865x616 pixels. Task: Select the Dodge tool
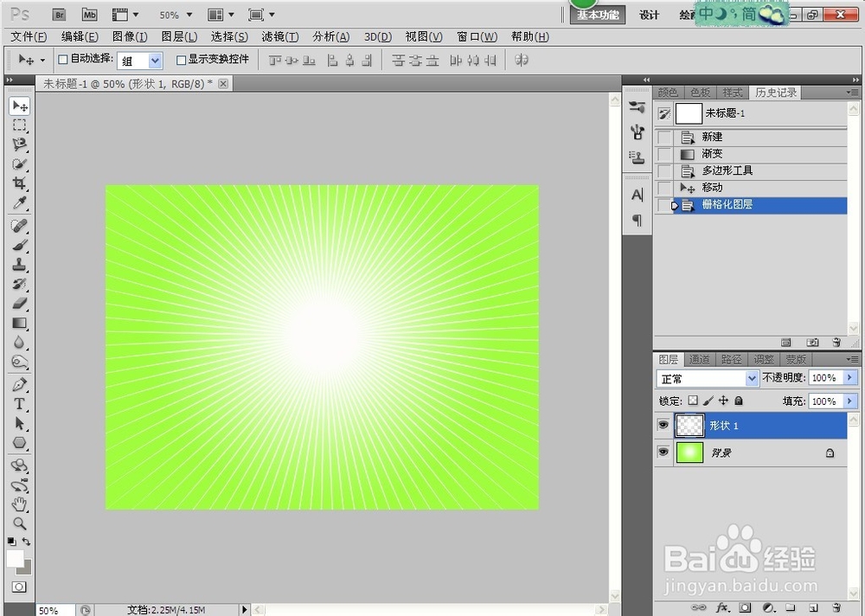coord(20,363)
